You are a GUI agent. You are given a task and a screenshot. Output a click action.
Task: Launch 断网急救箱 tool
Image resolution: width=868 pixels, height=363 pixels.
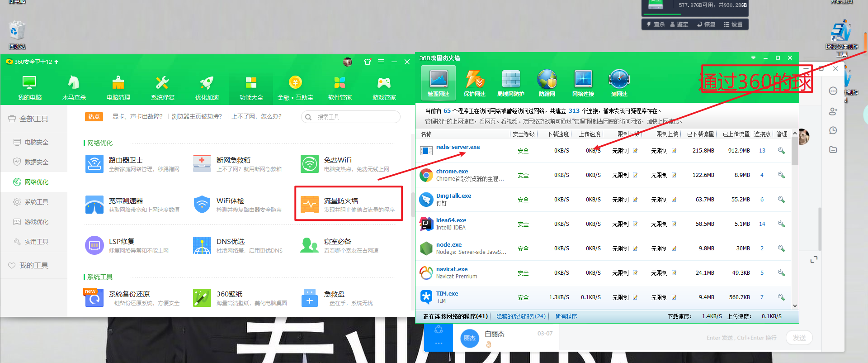(237, 164)
